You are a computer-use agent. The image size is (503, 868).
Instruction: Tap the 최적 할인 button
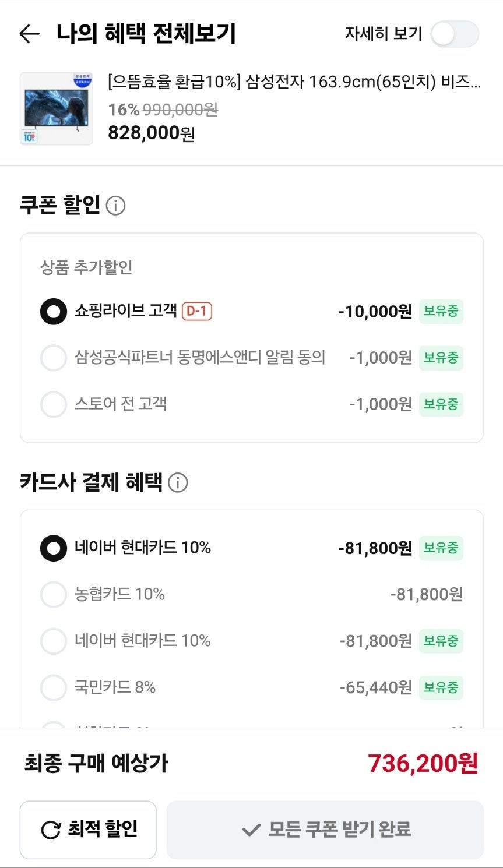[88, 830]
